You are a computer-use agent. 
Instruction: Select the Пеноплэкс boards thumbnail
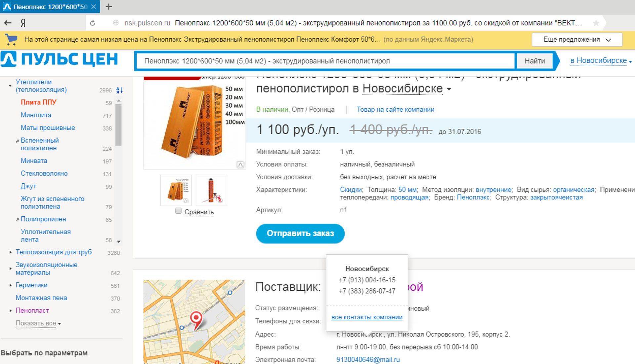tap(176, 191)
